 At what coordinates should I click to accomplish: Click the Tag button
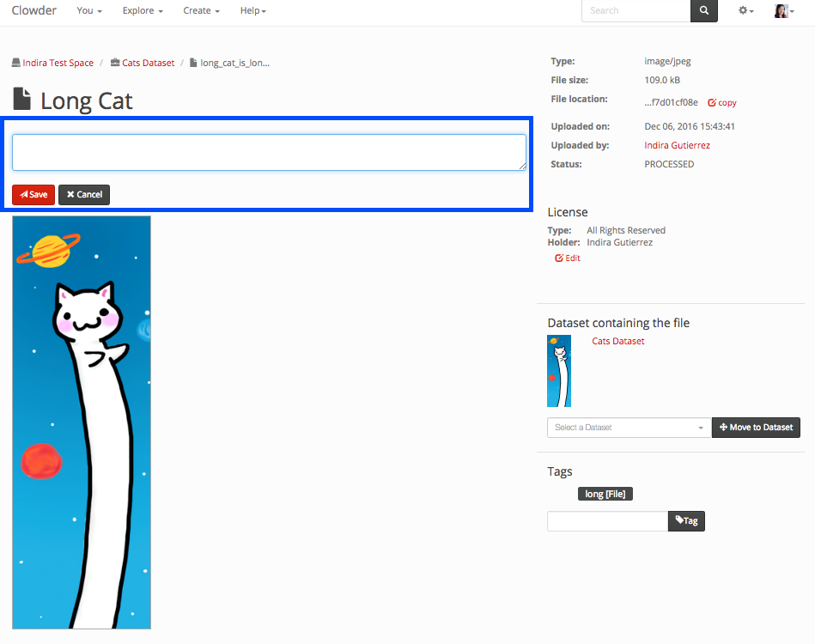point(686,520)
